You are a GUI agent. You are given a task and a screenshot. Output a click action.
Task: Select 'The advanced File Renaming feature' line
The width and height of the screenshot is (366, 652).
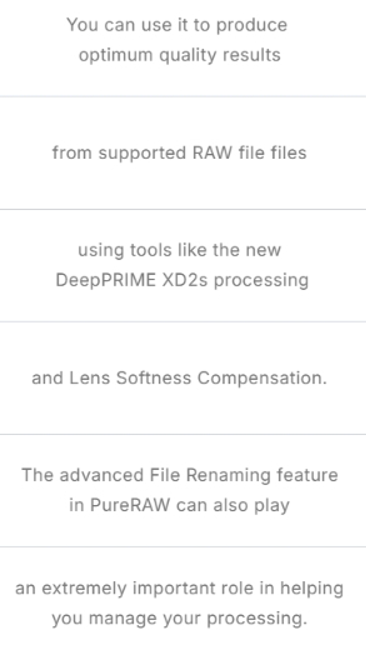pyautogui.click(x=180, y=475)
